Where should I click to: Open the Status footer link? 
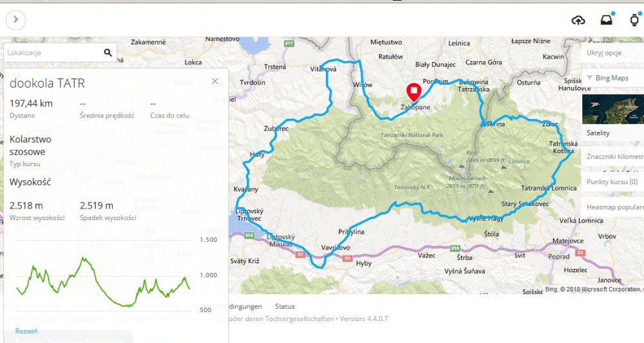pos(285,306)
